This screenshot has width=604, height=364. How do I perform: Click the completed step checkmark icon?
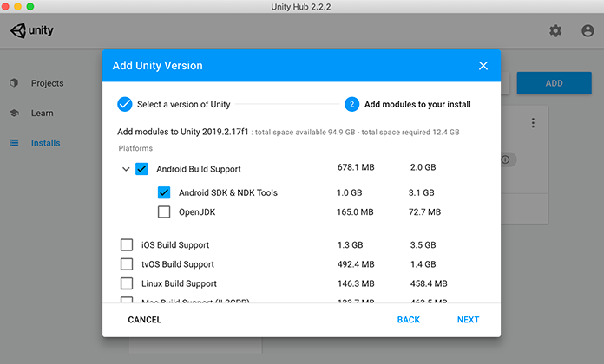(x=125, y=104)
